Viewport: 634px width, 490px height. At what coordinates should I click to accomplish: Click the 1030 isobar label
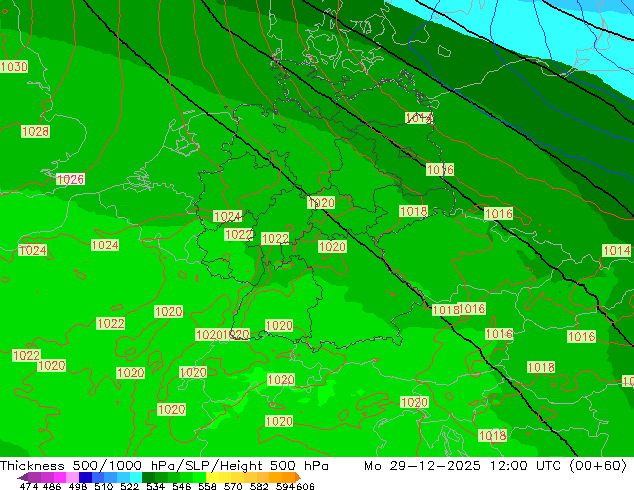pyautogui.click(x=14, y=67)
